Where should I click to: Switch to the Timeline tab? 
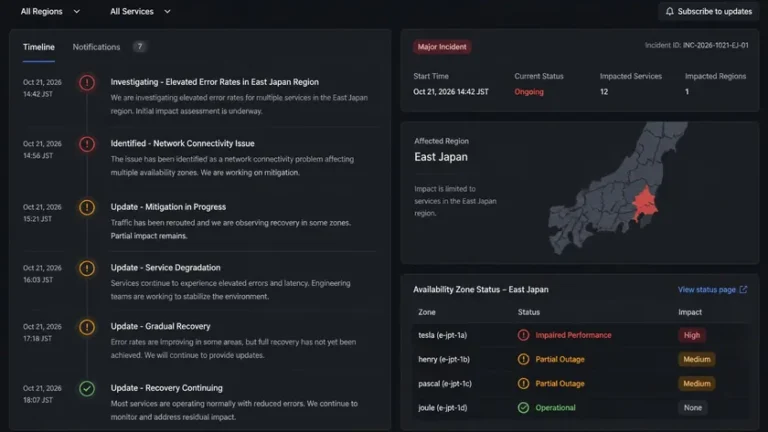coord(39,47)
